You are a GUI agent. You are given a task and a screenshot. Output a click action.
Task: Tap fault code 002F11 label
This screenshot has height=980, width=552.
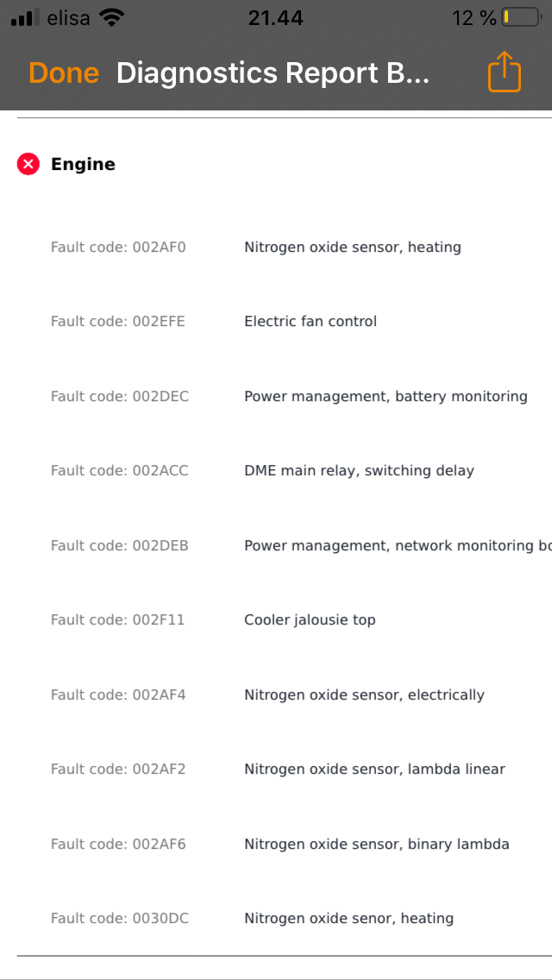[118, 620]
